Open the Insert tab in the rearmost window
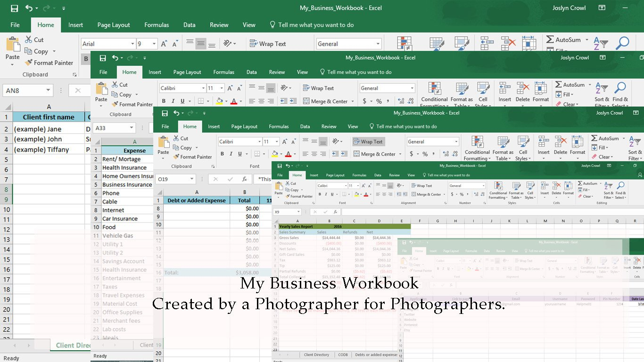The image size is (644, 362). pyautogui.click(x=75, y=25)
